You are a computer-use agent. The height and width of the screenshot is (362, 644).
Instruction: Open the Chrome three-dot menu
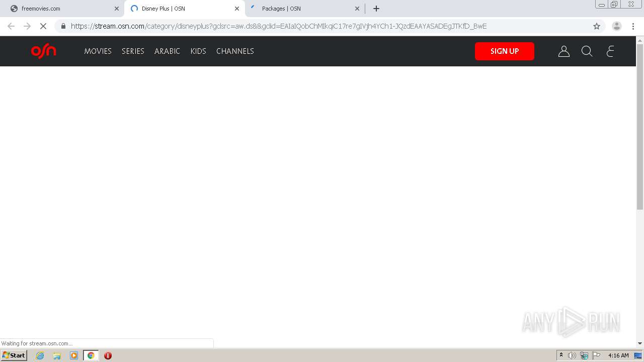point(633,26)
